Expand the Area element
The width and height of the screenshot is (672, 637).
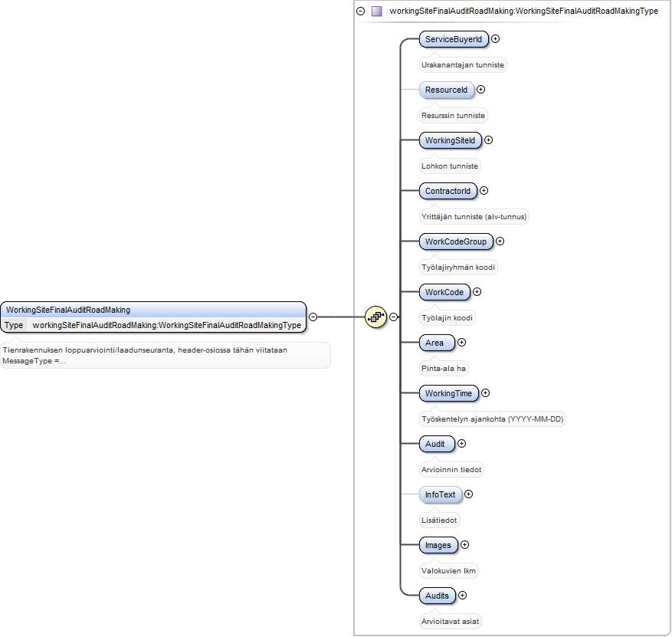pos(461,343)
